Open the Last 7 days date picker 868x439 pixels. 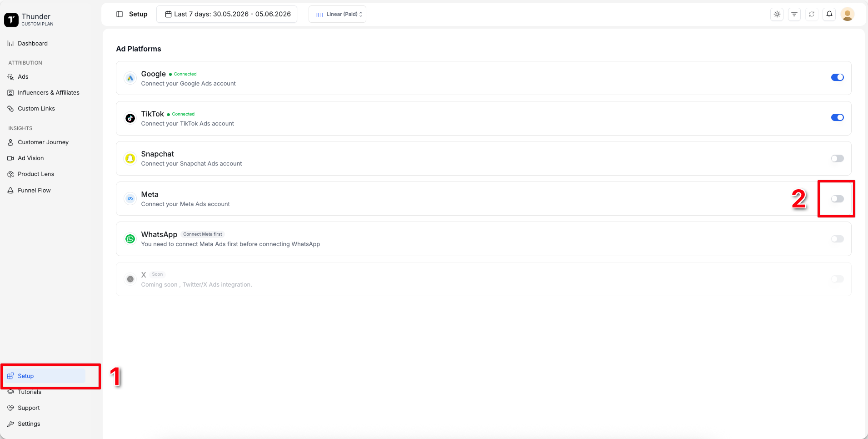[x=227, y=14]
